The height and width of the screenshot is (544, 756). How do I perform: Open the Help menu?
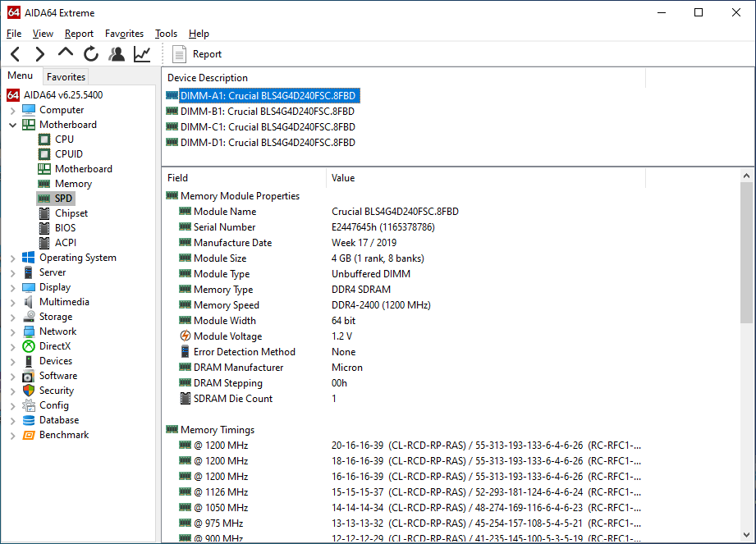[199, 34]
